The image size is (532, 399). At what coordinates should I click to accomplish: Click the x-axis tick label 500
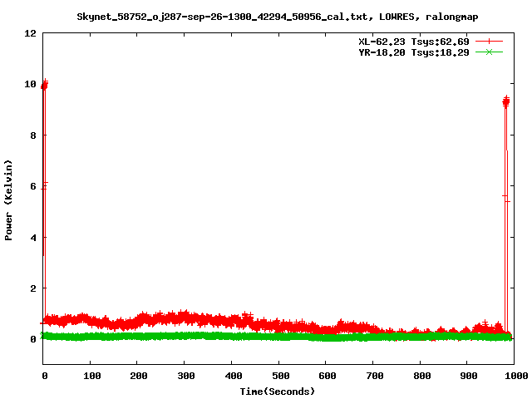[x=281, y=376]
